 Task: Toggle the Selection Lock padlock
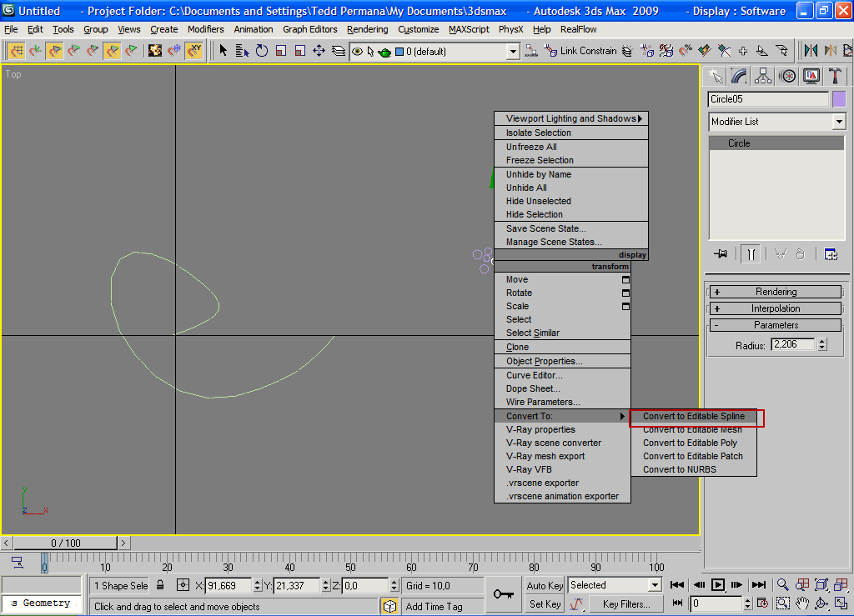160,585
